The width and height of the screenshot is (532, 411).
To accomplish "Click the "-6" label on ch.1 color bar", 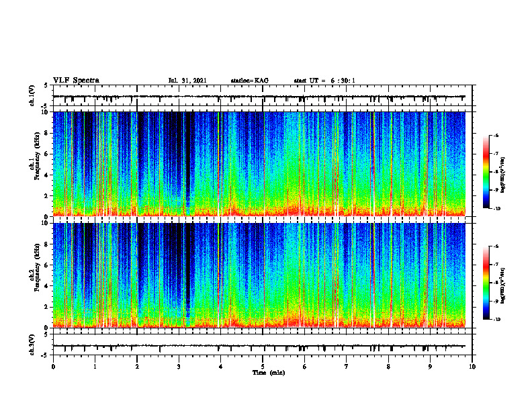I will point(496,136).
